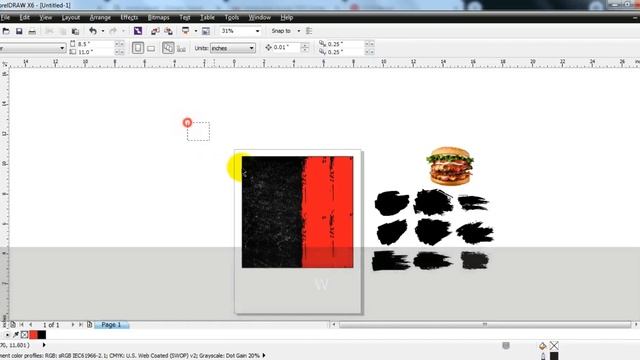Apply layout to all pages
The height and width of the screenshot is (360, 640).
[x=168, y=48]
